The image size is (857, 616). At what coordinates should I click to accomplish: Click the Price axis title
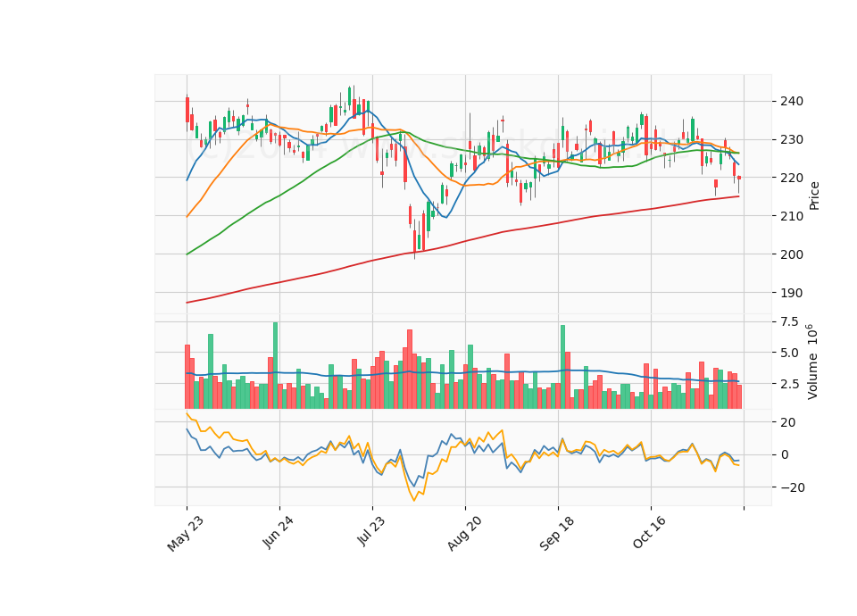coord(814,196)
